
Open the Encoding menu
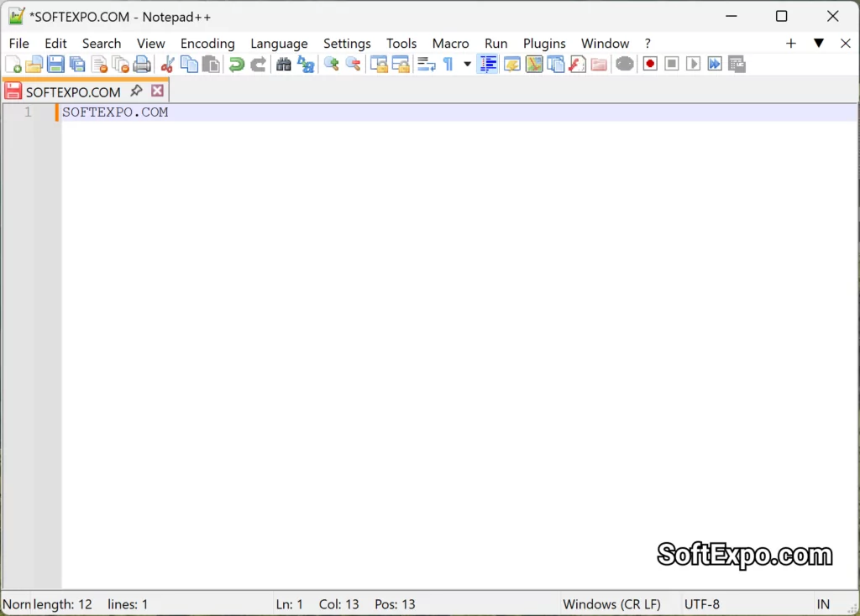click(207, 43)
